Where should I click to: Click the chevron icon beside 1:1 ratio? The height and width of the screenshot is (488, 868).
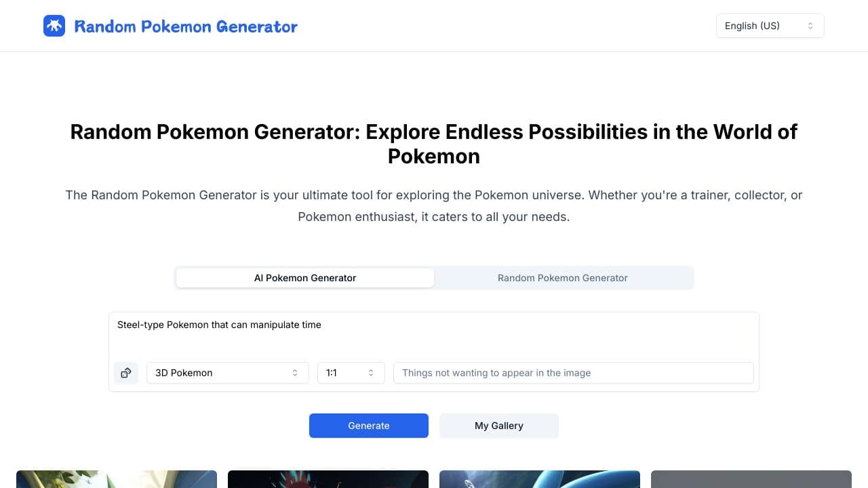(x=371, y=373)
